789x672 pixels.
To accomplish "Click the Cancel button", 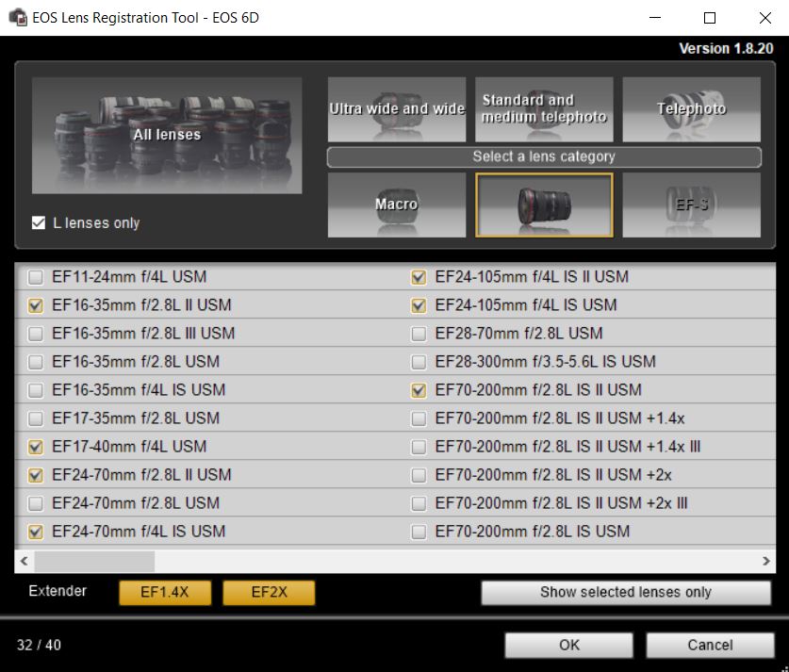I will pyautogui.click(x=710, y=645).
